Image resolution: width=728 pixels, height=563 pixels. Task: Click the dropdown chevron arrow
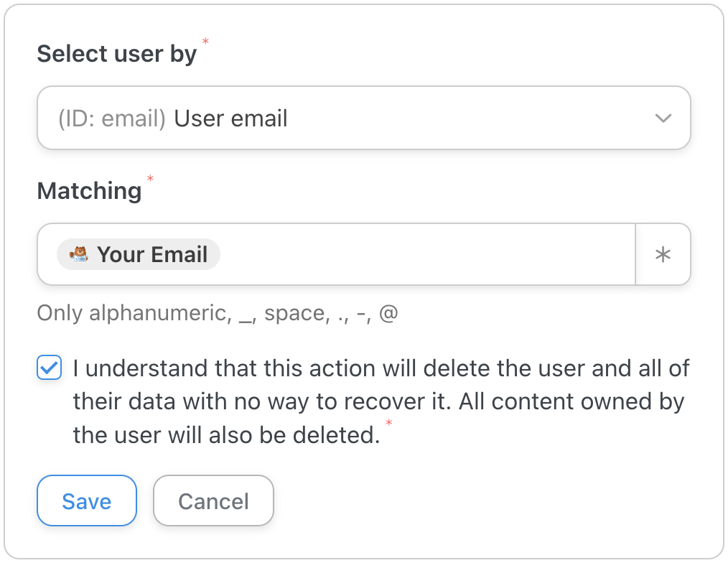663,118
